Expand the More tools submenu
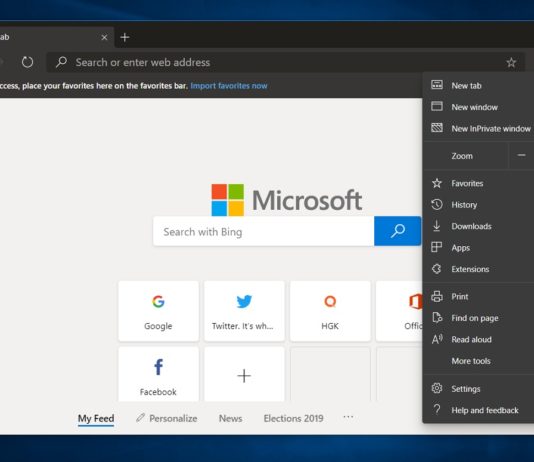This screenshot has width=534, height=462. tap(478, 361)
